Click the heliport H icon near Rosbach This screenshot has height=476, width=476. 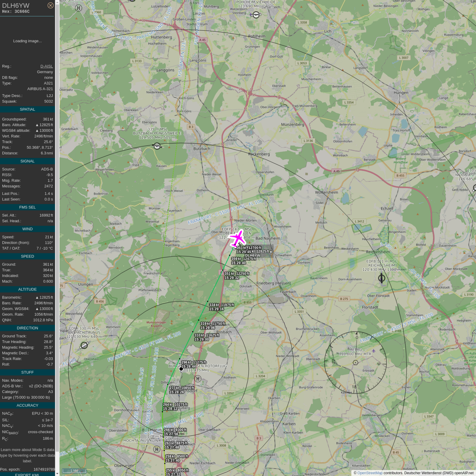pos(198,379)
